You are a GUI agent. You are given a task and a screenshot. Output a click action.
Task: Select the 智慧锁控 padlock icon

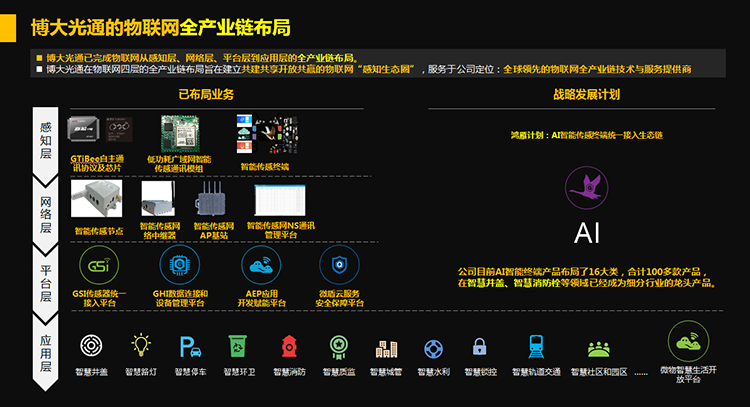(480, 347)
